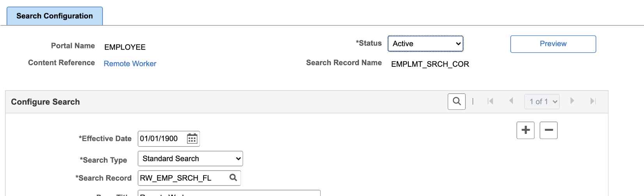Click the Search Record text field
The image size is (644, 196).
pyautogui.click(x=182, y=178)
